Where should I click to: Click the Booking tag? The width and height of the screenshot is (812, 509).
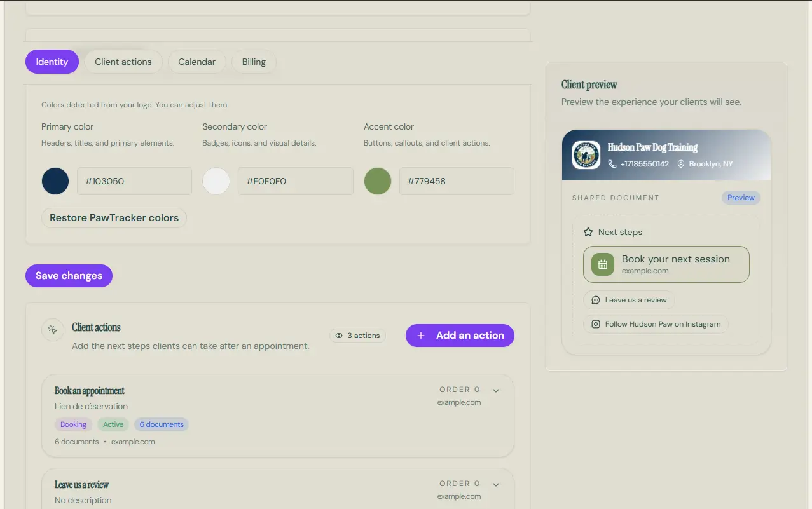74,424
